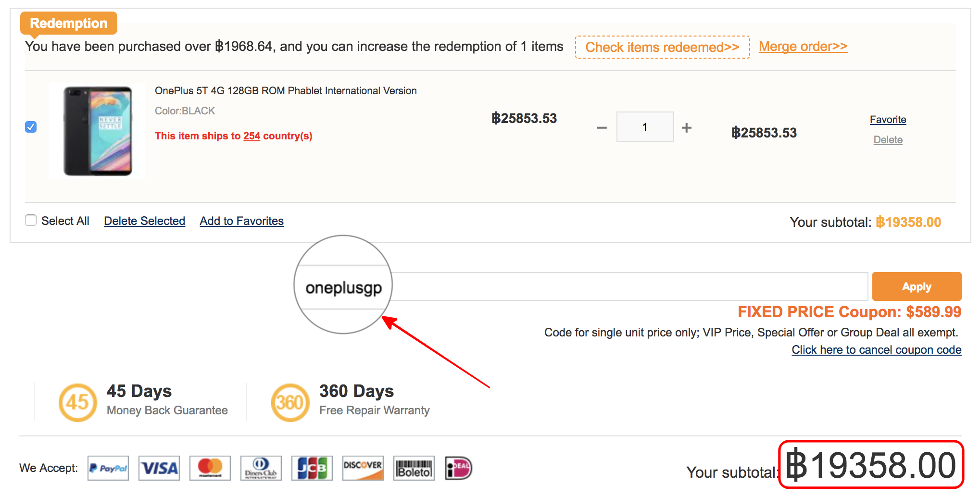
Task: Open the OnePlus 5T product thumbnail
Action: (98, 131)
